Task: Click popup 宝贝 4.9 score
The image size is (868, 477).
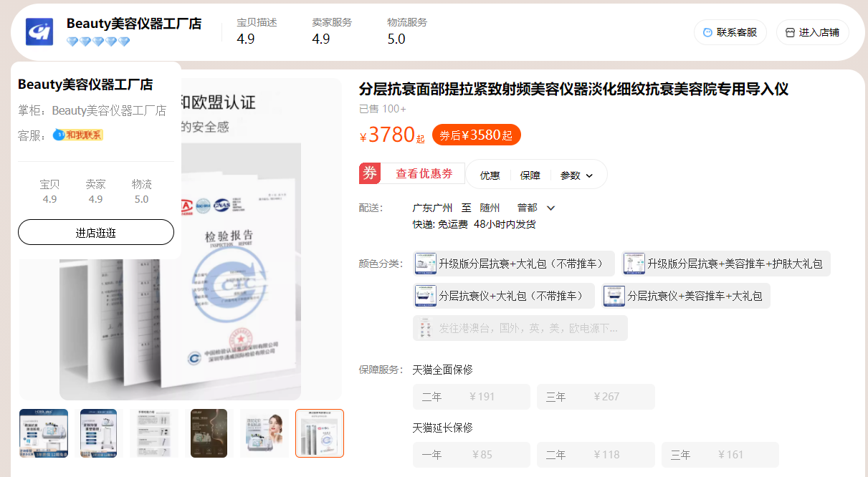Action: click(49, 191)
